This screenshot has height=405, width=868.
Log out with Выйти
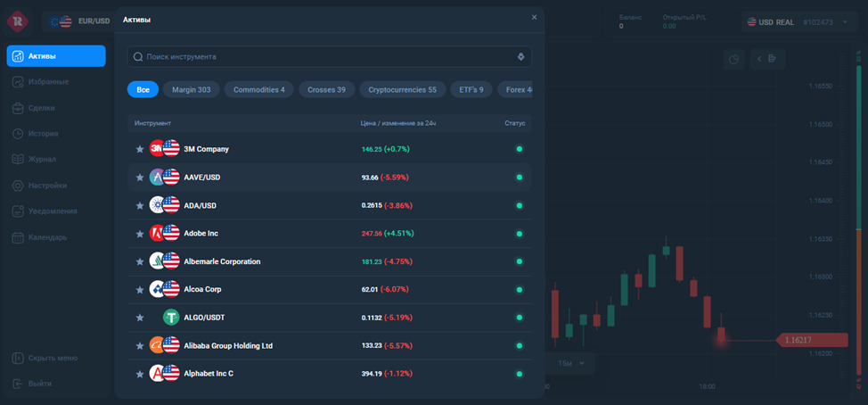point(33,384)
